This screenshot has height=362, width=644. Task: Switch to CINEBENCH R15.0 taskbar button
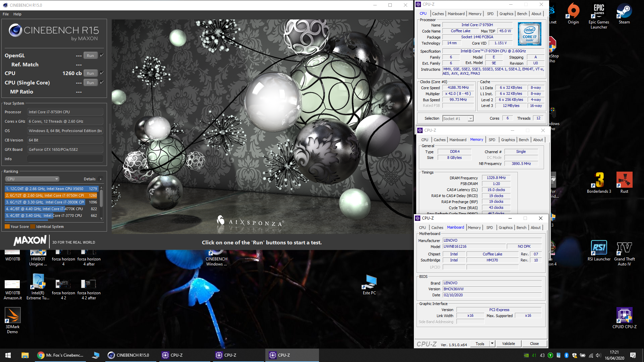tap(130, 355)
